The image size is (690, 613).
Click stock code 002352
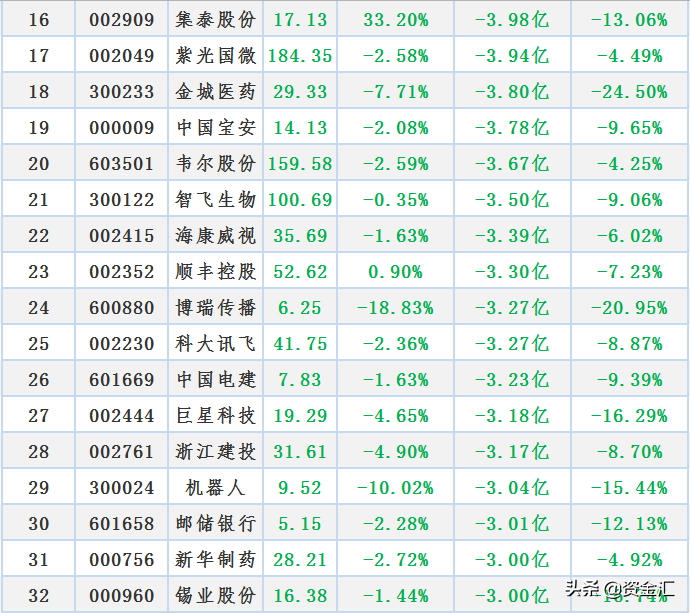tap(121, 272)
